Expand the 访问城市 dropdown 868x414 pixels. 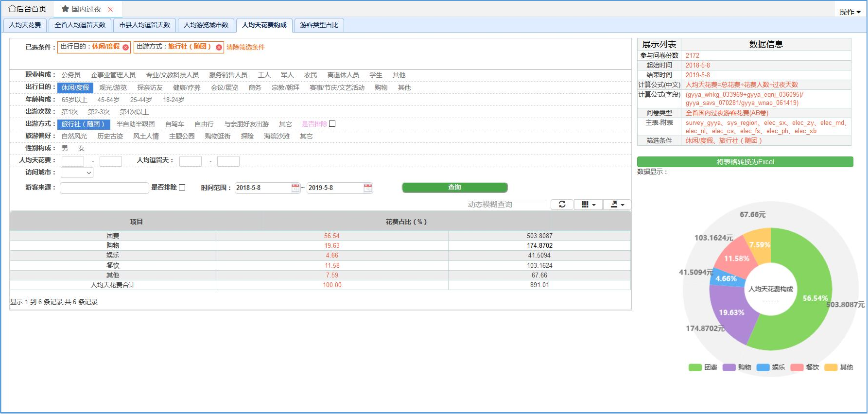77,172
